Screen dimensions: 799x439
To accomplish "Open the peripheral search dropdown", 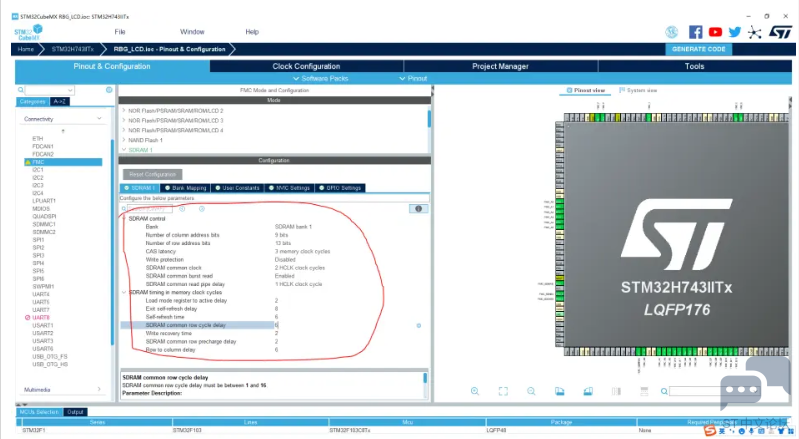I will [70, 90].
